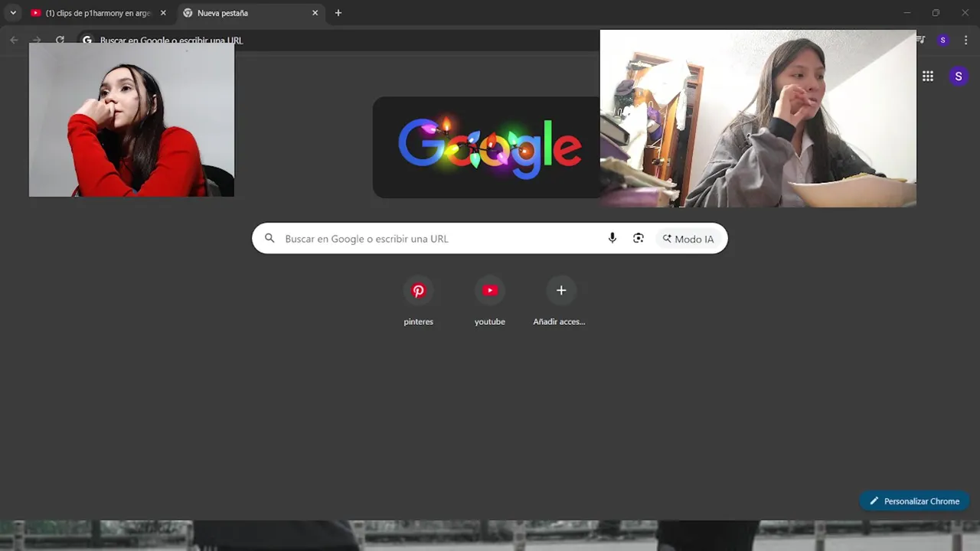Start voice search with the microphone
Image resolution: width=980 pixels, height=551 pixels.
point(612,238)
